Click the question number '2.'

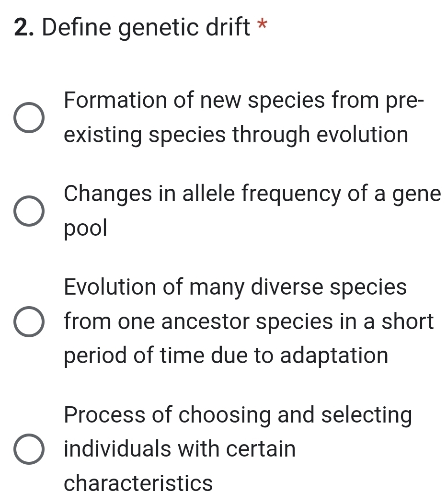coord(23,27)
